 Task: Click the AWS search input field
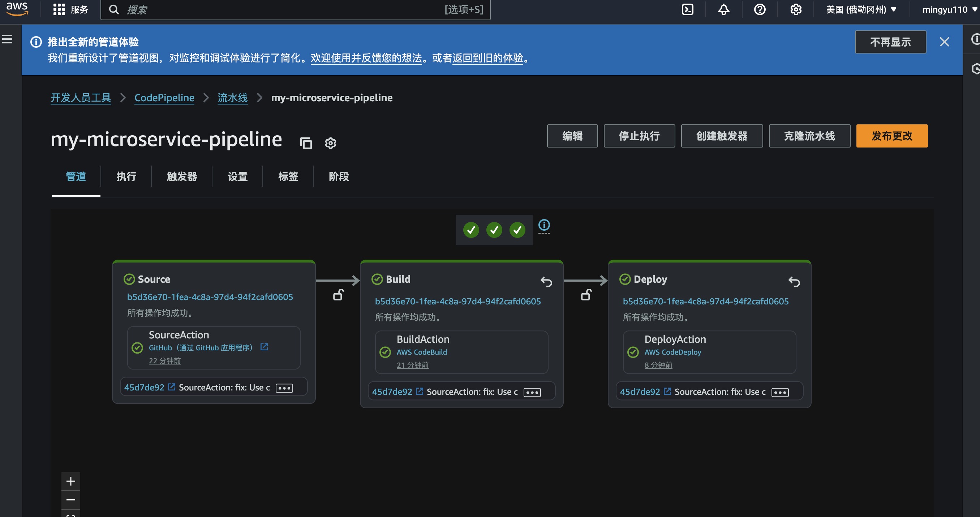295,9
